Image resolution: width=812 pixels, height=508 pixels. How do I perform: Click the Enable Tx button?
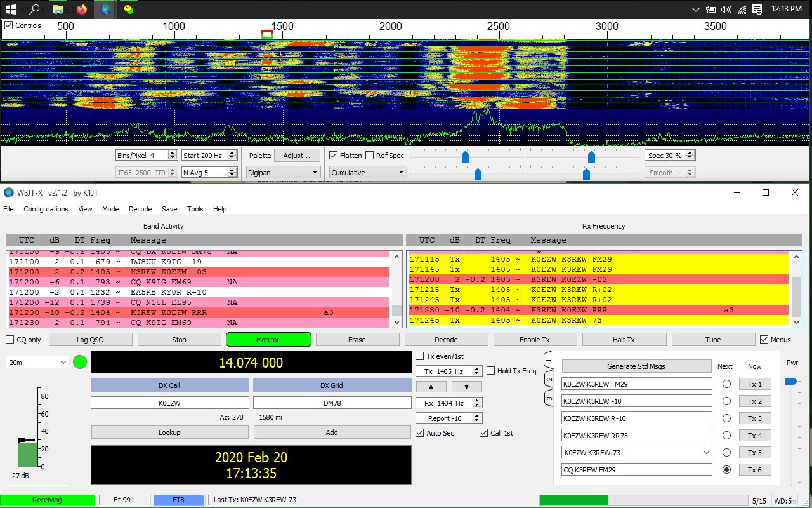point(535,340)
